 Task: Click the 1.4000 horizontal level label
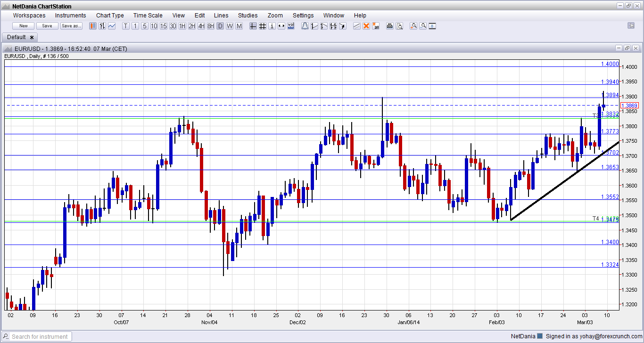click(610, 64)
